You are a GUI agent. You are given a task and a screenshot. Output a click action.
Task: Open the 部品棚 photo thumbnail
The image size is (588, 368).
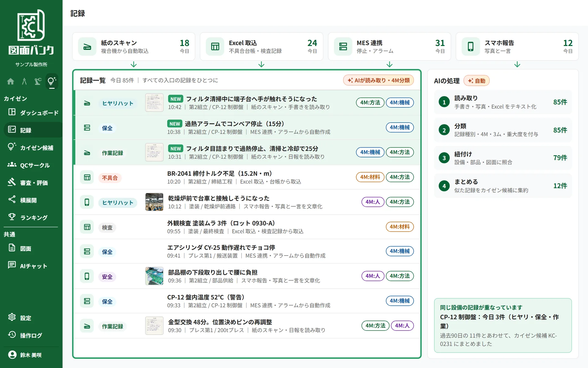point(154,276)
